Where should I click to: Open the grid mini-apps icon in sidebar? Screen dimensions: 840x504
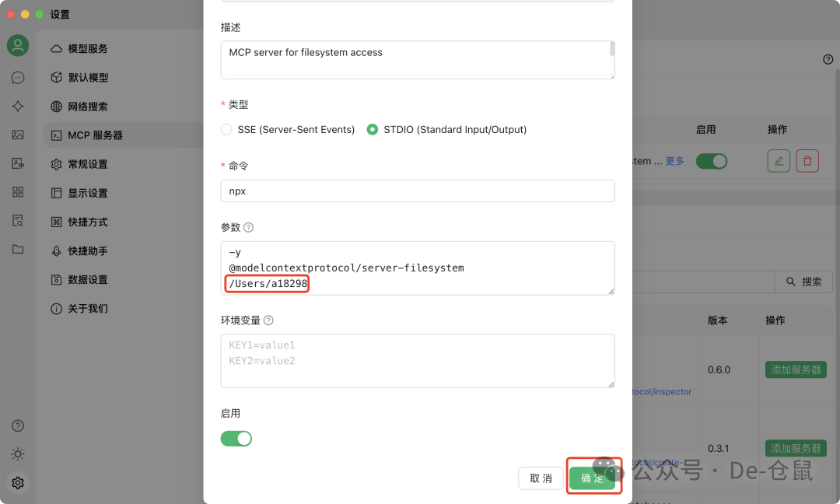click(x=18, y=192)
